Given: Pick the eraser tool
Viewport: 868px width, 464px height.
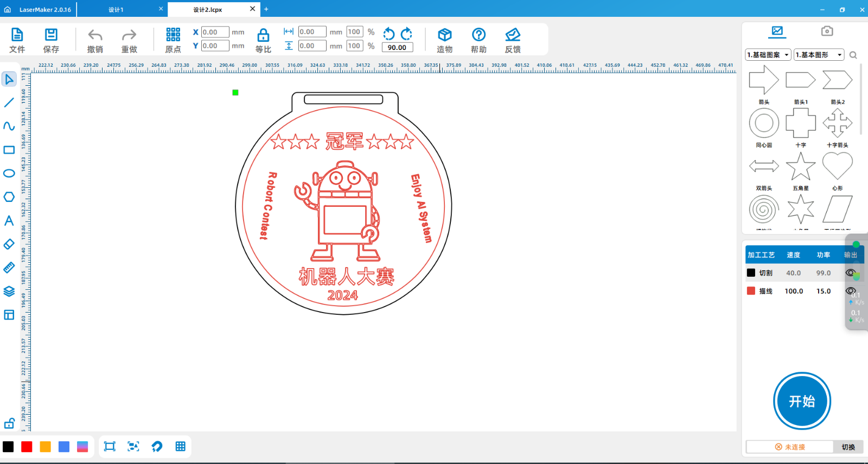Looking at the screenshot, I should (9, 244).
